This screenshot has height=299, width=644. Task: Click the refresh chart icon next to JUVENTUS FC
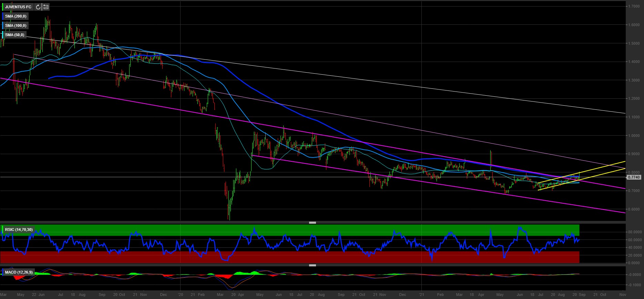click(x=38, y=7)
